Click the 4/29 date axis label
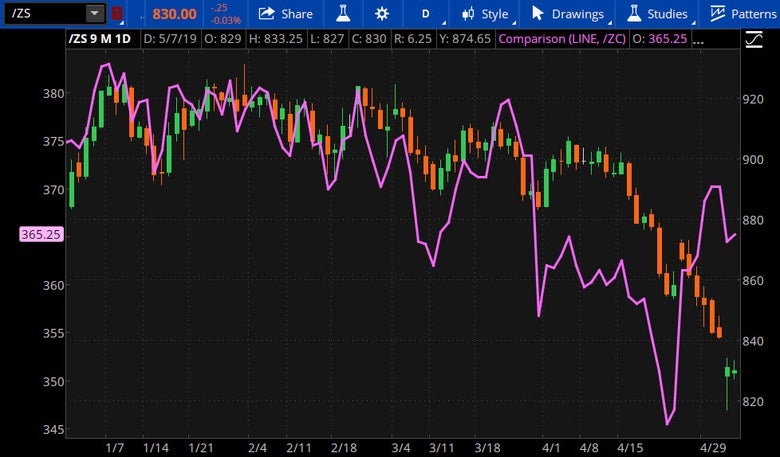Image resolution: width=780 pixels, height=457 pixels. pos(713,448)
